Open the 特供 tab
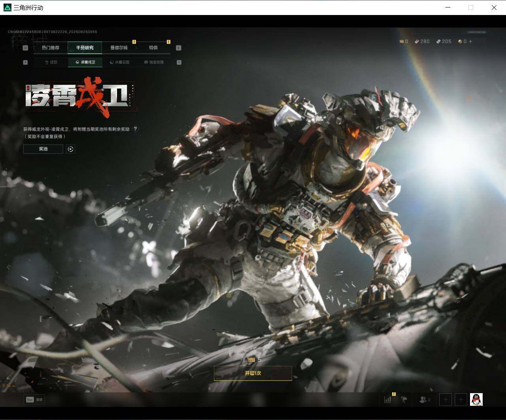 [153, 48]
